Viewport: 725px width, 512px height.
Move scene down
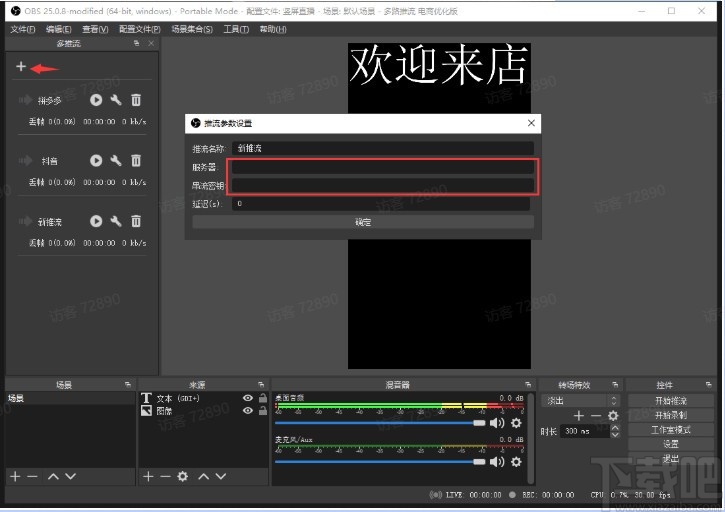[x=70, y=476]
